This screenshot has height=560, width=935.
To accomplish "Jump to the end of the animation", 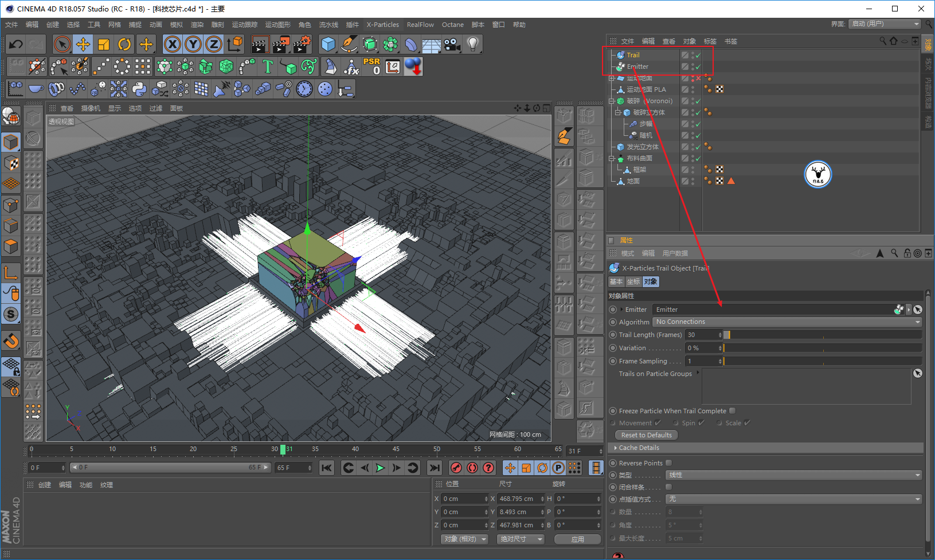I will (435, 468).
